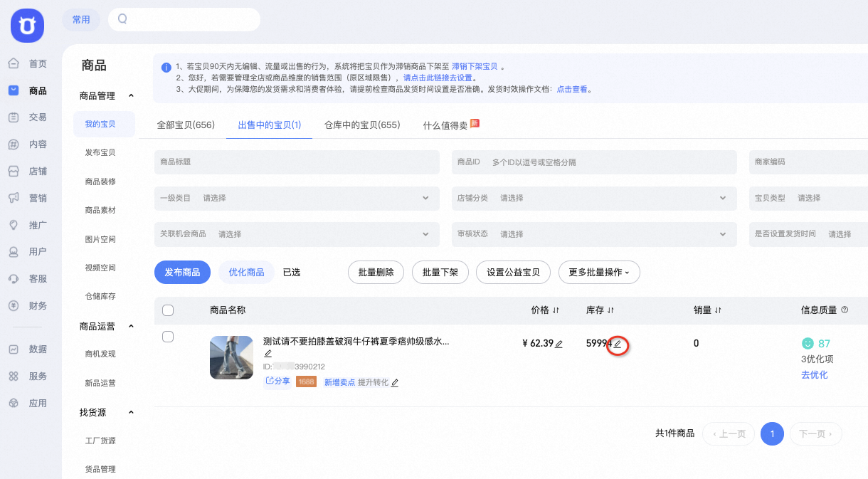Open 财务 yen icon in sidebar
Screen dimensions: 868x479
(x=14, y=305)
